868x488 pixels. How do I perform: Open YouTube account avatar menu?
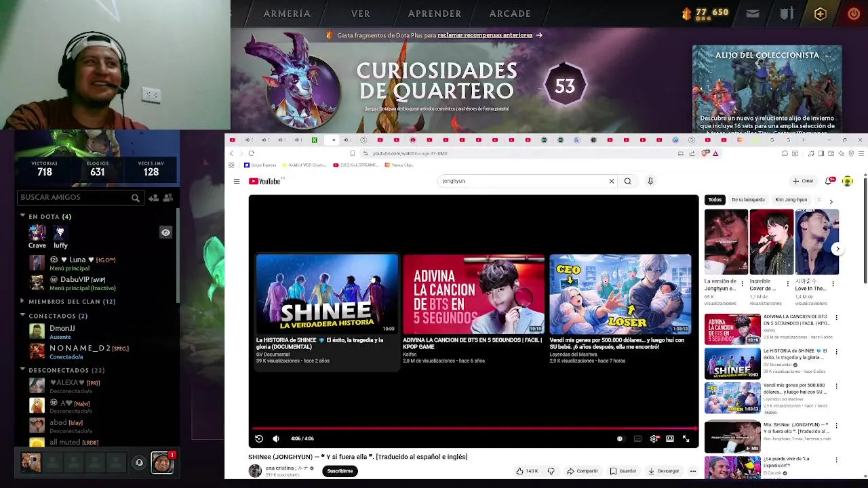(848, 181)
